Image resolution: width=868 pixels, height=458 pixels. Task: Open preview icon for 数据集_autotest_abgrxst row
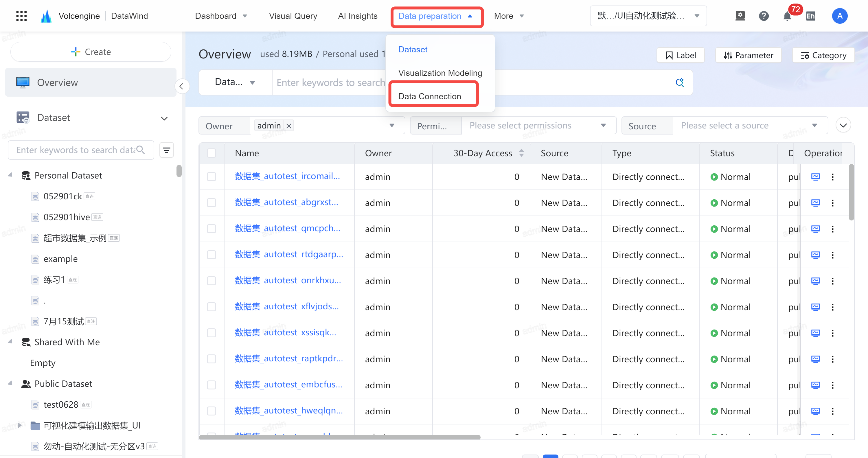point(815,203)
